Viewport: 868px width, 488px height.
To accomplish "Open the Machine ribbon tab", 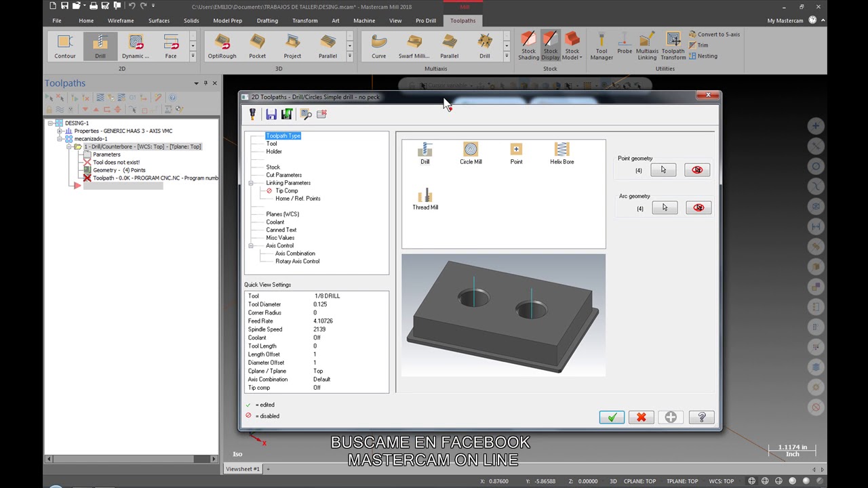I will [x=364, y=20].
